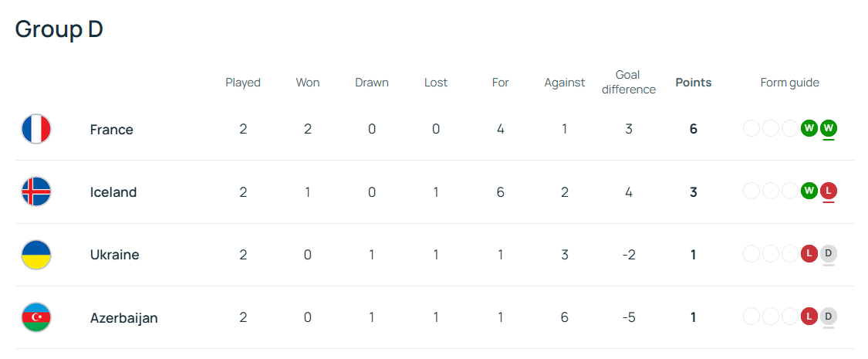
Task: Open the Ukraine team link
Action: 115,255
